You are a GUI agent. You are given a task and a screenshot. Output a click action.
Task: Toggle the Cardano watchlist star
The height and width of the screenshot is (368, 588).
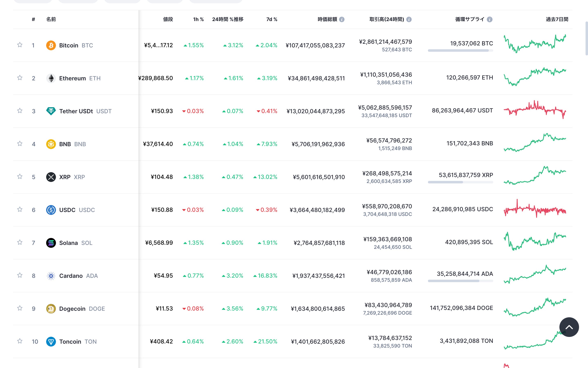(20, 275)
